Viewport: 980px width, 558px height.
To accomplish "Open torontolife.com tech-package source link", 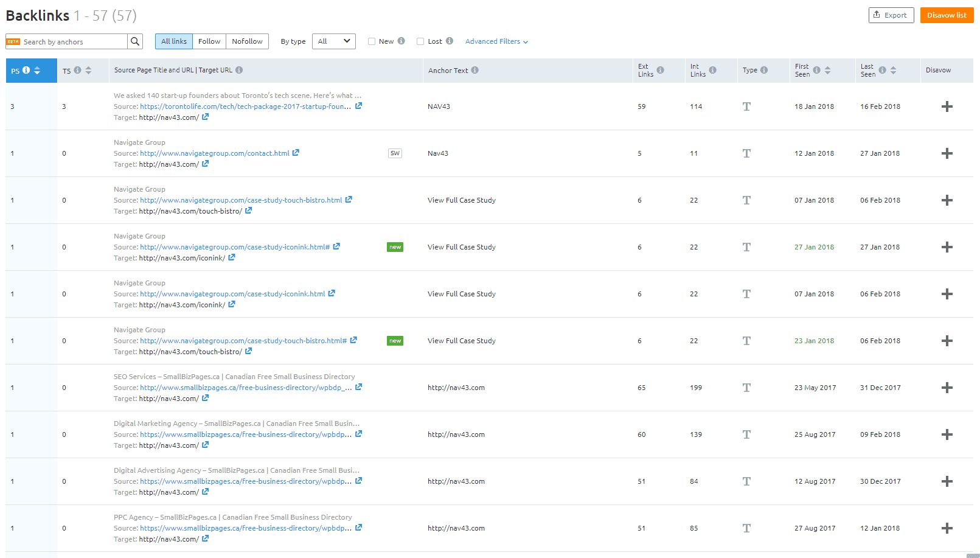I will point(245,106).
